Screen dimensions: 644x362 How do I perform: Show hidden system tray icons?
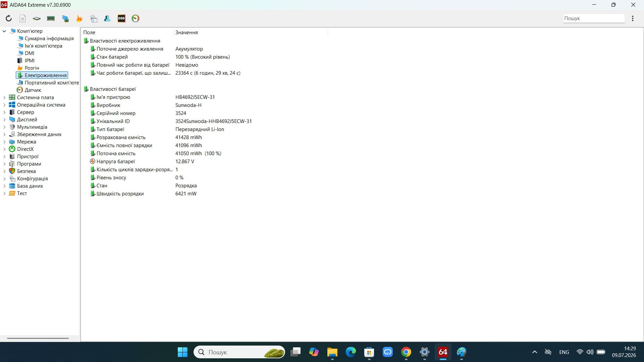[x=535, y=352]
